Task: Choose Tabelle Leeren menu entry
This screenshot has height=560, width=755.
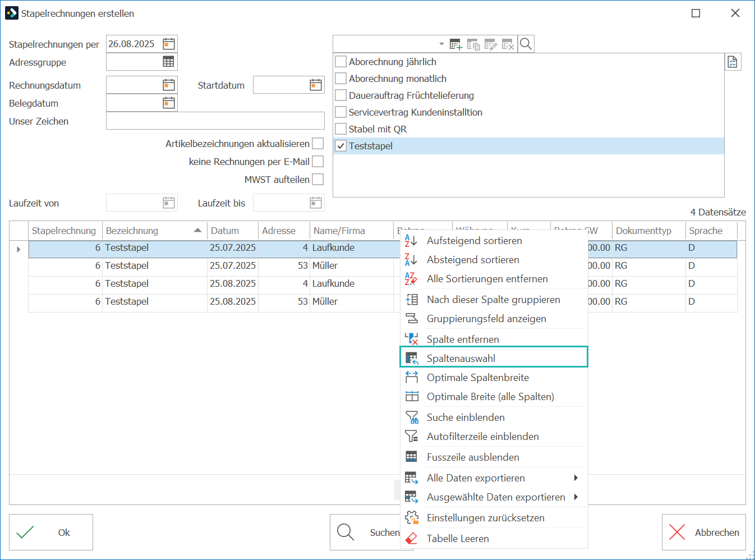Action: click(x=494, y=539)
